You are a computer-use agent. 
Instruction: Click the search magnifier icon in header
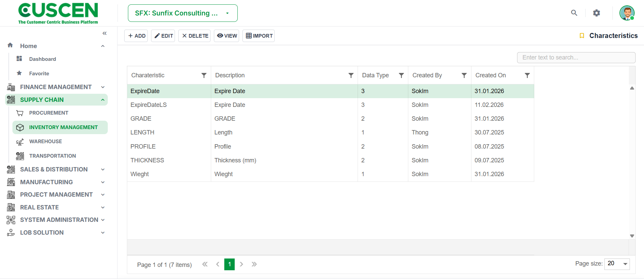pyautogui.click(x=574, y=13)
